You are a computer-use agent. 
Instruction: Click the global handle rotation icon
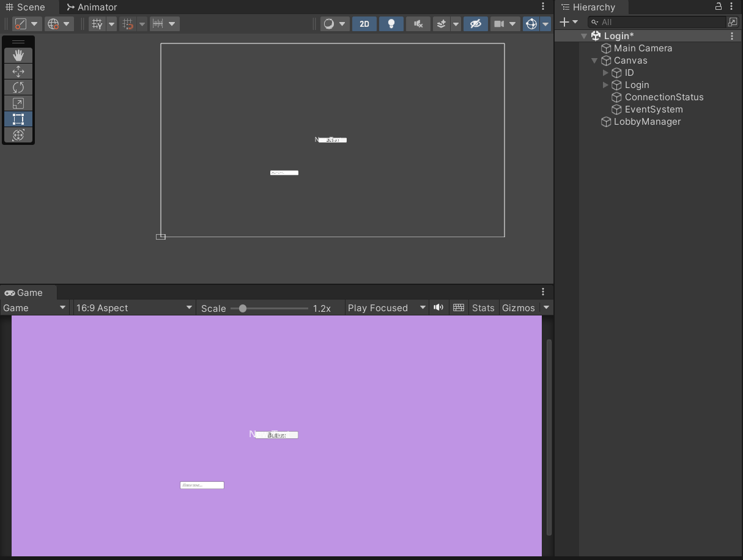[54, 24]
